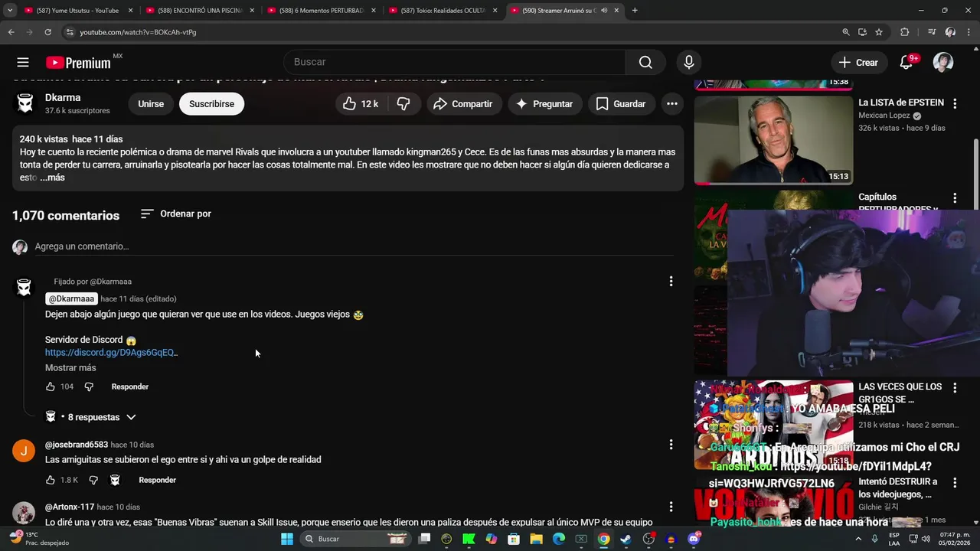Click the Suscribirse button
The width and height of the screenshot is (980, 551).
pos(212,104)
